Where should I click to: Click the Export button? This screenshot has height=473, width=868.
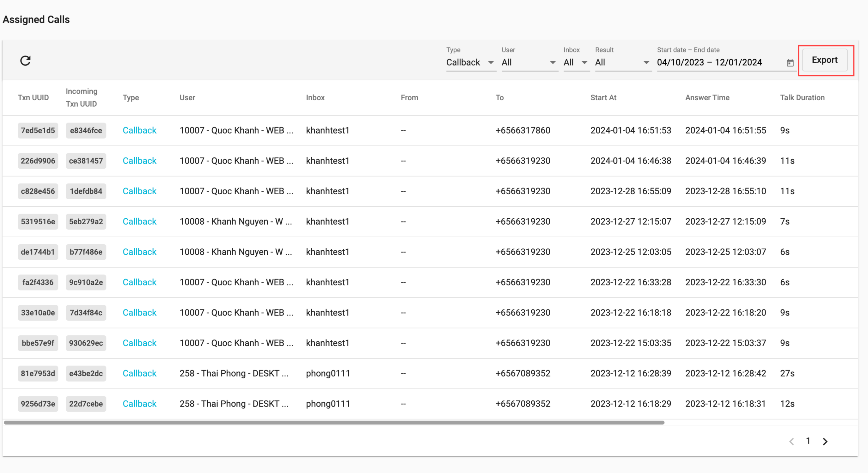[824, 60]
